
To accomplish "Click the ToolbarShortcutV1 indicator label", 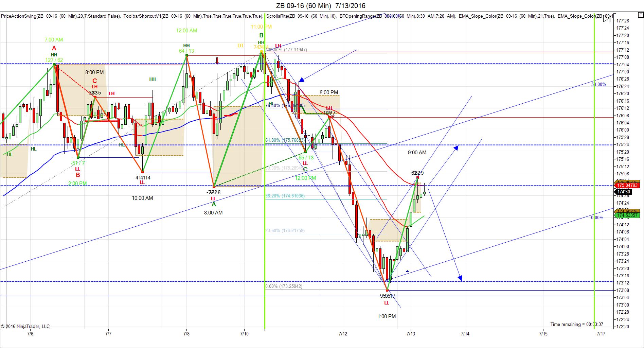I will tap(193, 16).
